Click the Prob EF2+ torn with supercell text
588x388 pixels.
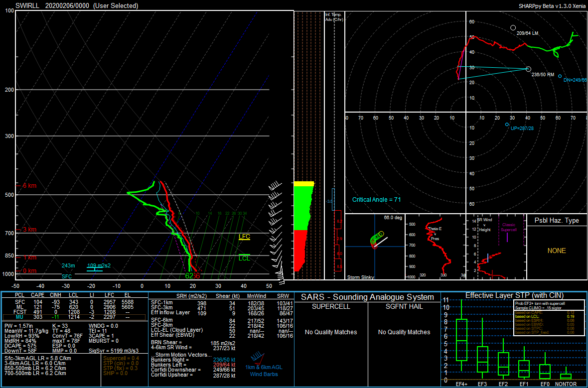540,304
